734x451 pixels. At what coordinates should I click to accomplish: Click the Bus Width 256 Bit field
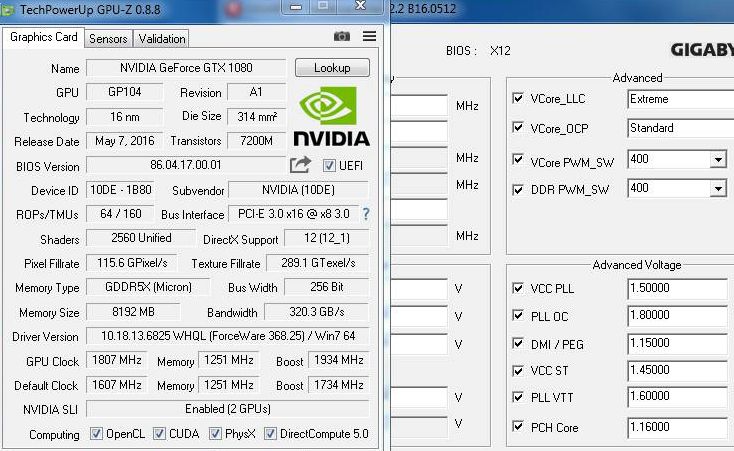pos(327,287)
